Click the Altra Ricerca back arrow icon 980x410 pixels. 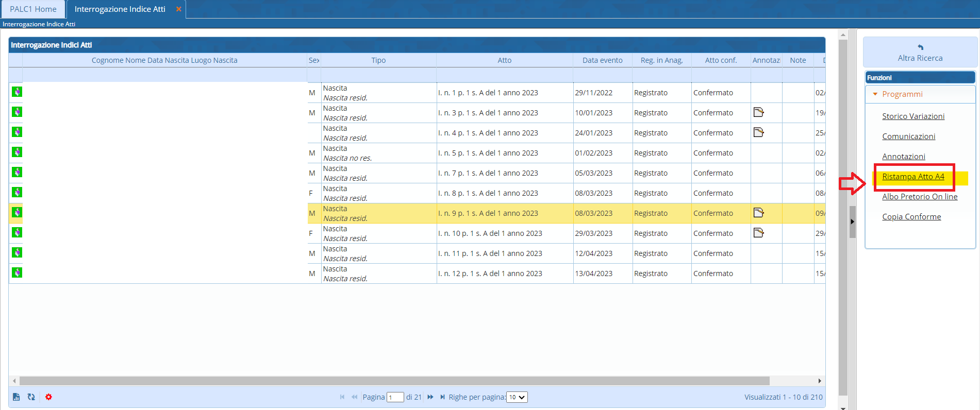point(920,47)
